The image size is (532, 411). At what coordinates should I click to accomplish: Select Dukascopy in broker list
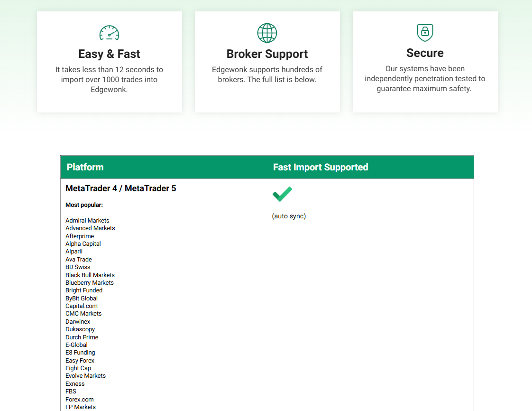tap(80, 329)
